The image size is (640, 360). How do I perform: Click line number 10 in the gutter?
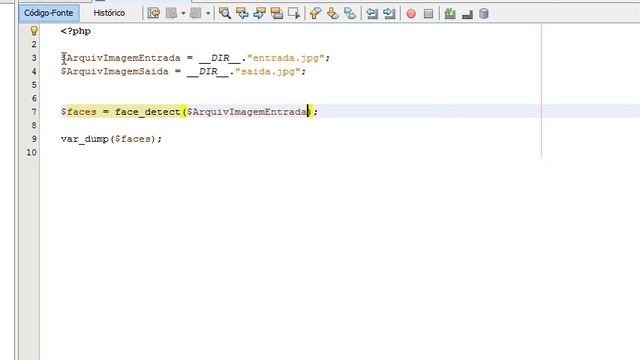(x=31, y=152)
